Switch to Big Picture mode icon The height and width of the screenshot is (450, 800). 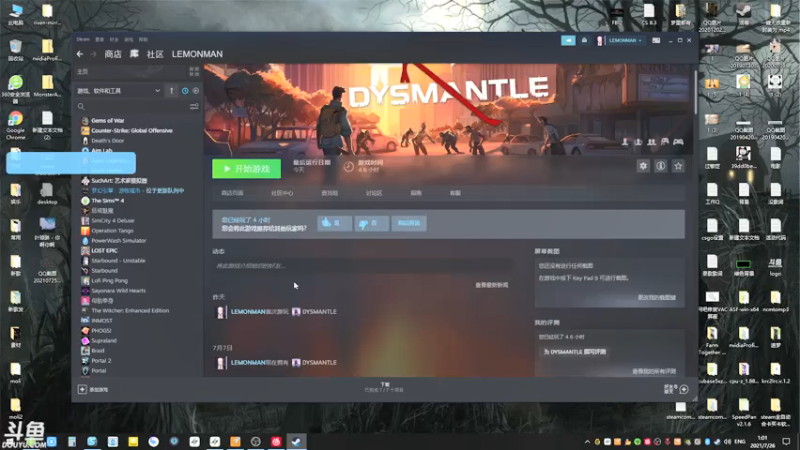(656, 40)
